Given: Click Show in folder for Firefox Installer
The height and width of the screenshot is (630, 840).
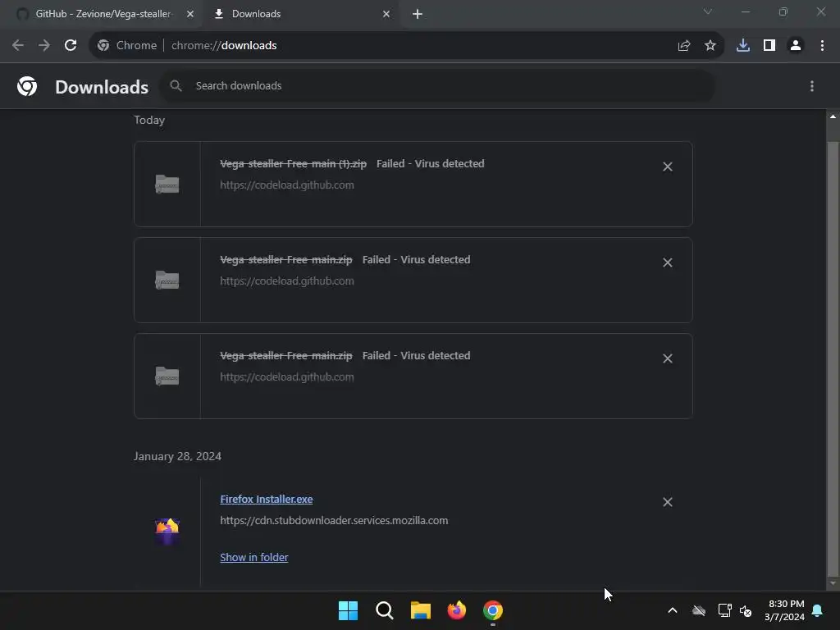Looking at the screenshot, I should coord(254,557).
